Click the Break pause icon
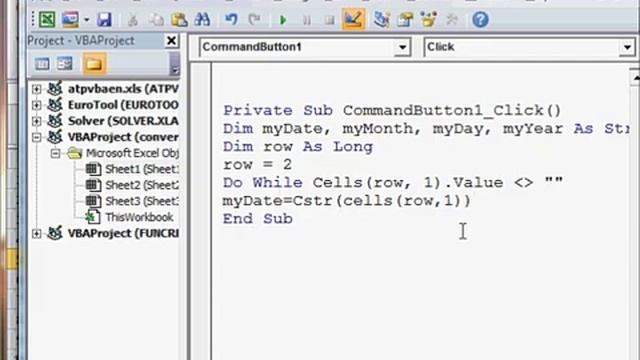This screenshot has width=640, height=360. pos(307,20)
